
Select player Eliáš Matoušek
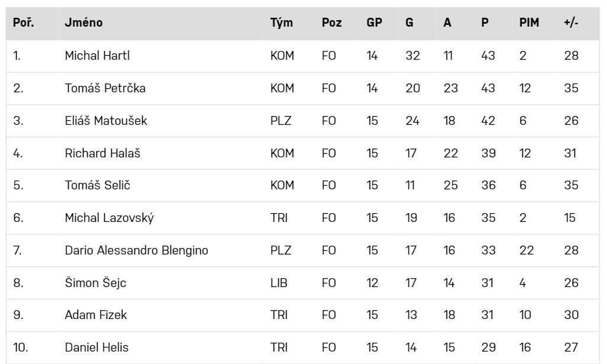coord(106,121)
